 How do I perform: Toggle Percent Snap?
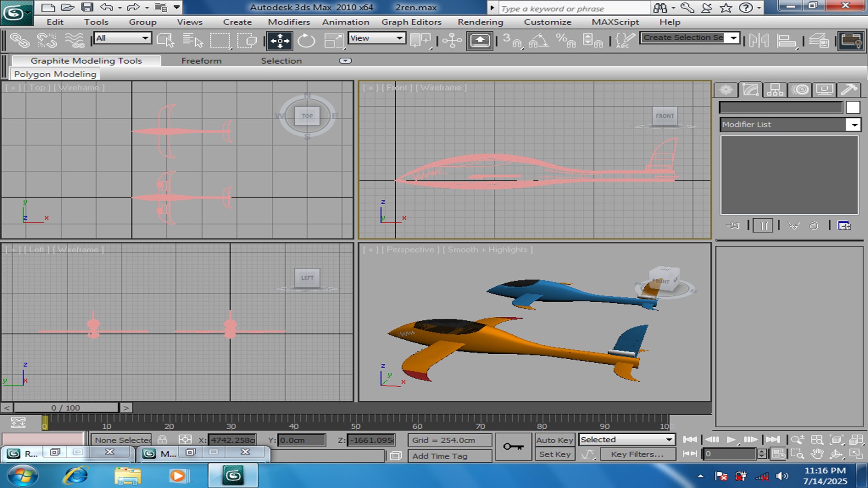click(x=566, y=41)
